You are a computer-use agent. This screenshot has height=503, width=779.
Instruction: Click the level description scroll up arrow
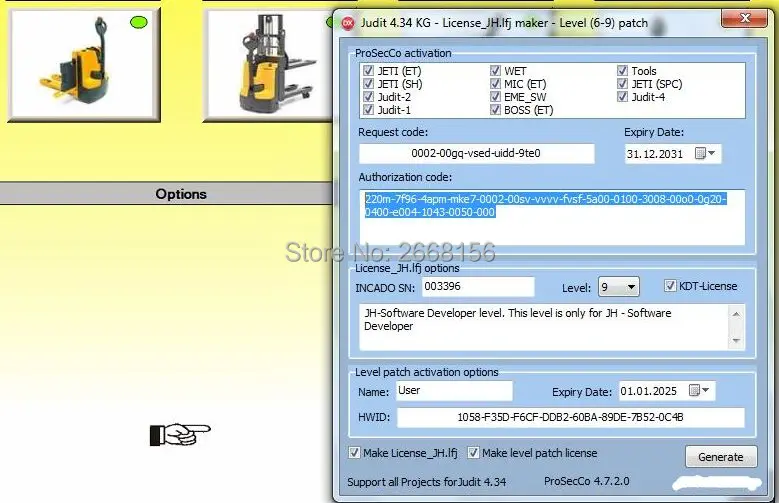(x=736, y=314)
